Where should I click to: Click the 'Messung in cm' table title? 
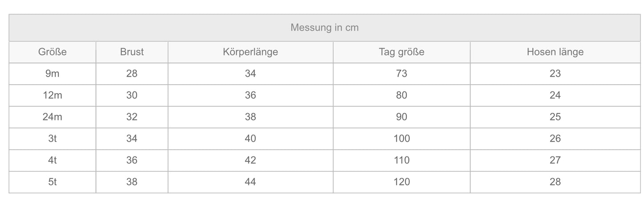324,28
